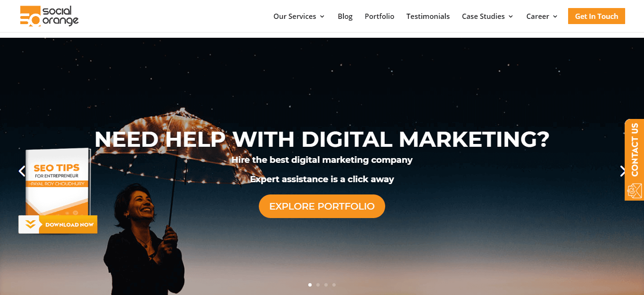Image resolution: width=644 pixels, height=295 pixels.
Task: Go to previous slide with left arrow
Action: [x=22, y=171]
